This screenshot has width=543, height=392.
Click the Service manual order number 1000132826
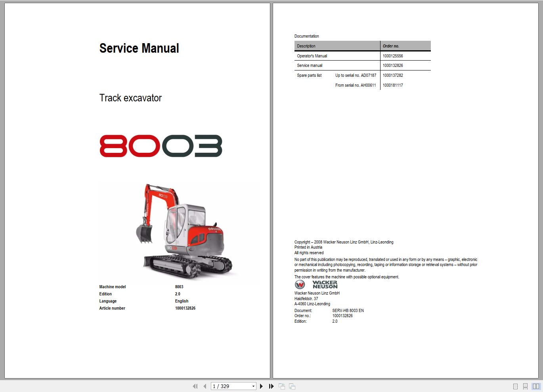(392, 65)
